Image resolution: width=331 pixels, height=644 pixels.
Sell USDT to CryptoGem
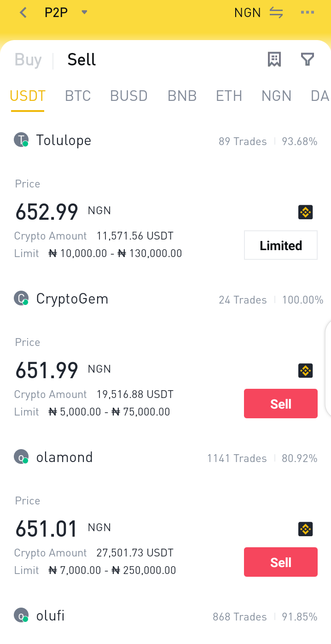[281, 404]
